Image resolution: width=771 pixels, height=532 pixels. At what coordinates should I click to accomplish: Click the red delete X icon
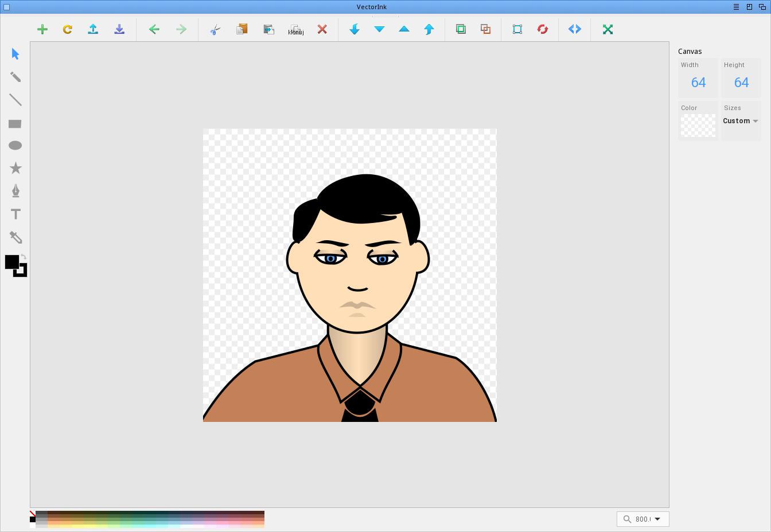click(x=322, y=29)
